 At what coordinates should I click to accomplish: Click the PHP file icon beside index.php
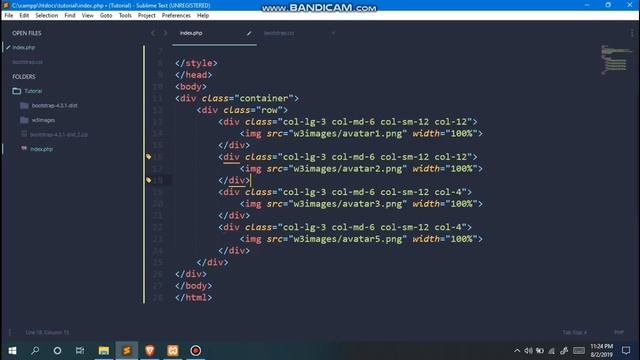click(24, 149)
